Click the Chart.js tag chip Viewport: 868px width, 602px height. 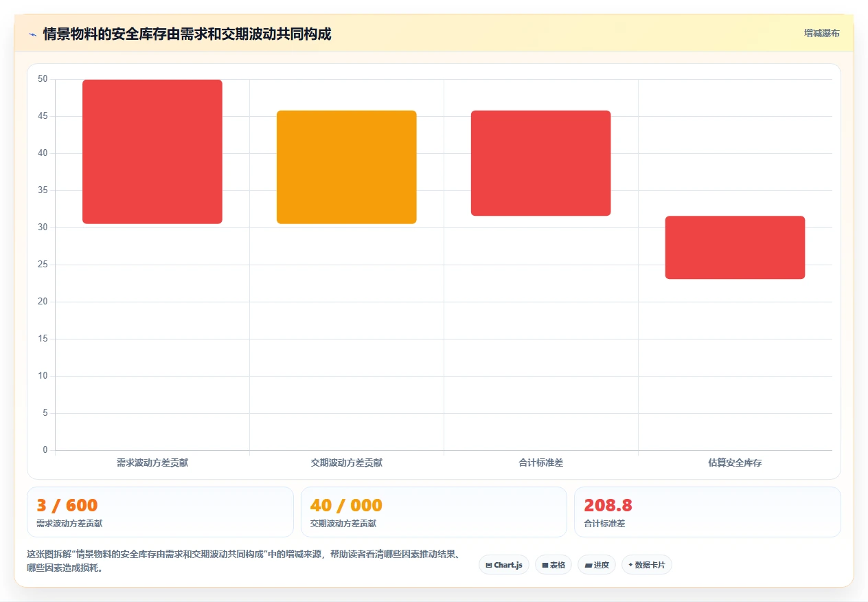(504, 565)
